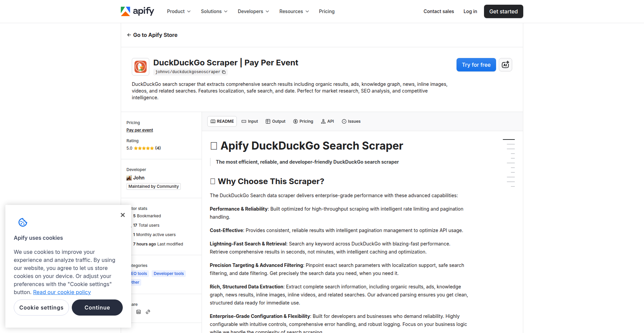Open the AI assistant option beside Try for free

(505, 65)
